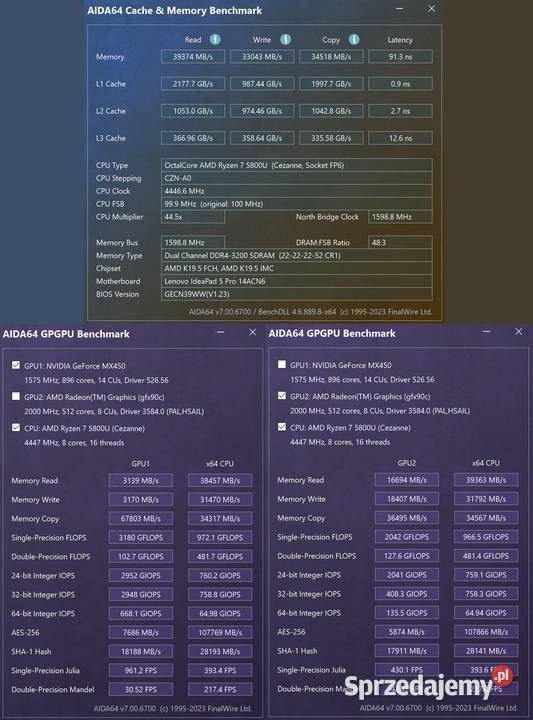Click GPU1 AES-256 value 7686 MB/s
This screenshot has width=533, height=720.
click(x=140, y=632)
